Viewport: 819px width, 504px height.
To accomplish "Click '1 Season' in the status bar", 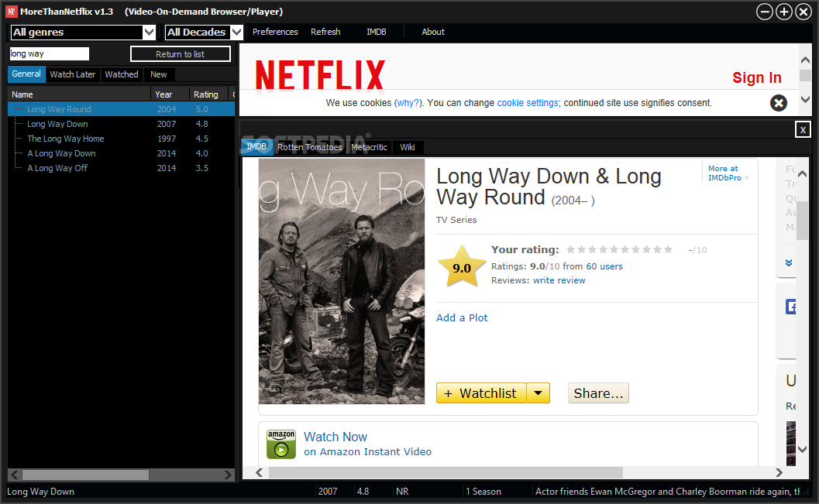I will (x=483, y=492).
